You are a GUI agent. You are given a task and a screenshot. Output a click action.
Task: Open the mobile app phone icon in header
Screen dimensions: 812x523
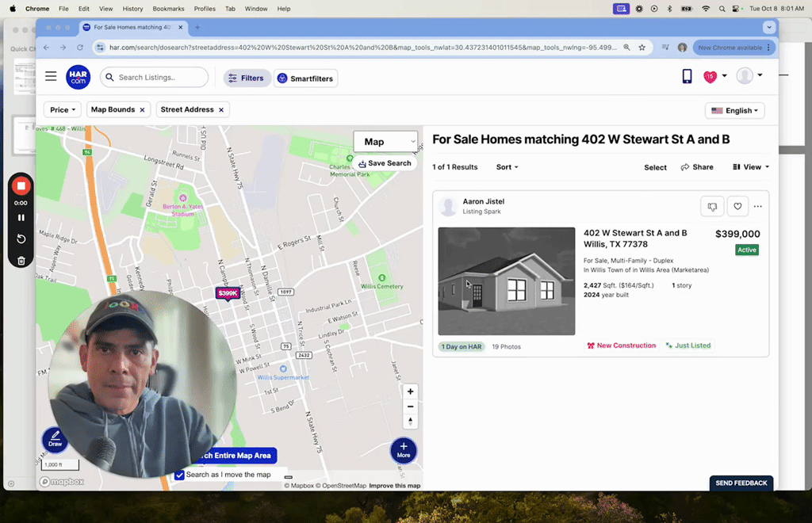(x=687, y=75)
